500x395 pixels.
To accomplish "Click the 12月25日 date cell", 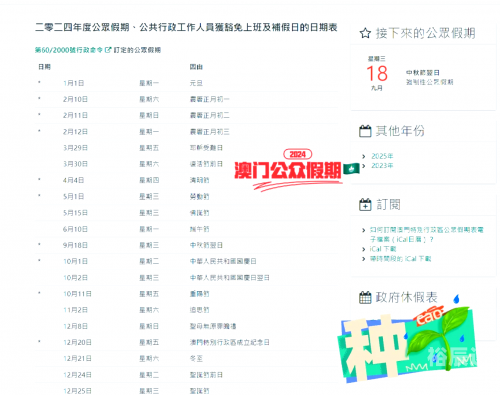I will click(x=77, y=391).
